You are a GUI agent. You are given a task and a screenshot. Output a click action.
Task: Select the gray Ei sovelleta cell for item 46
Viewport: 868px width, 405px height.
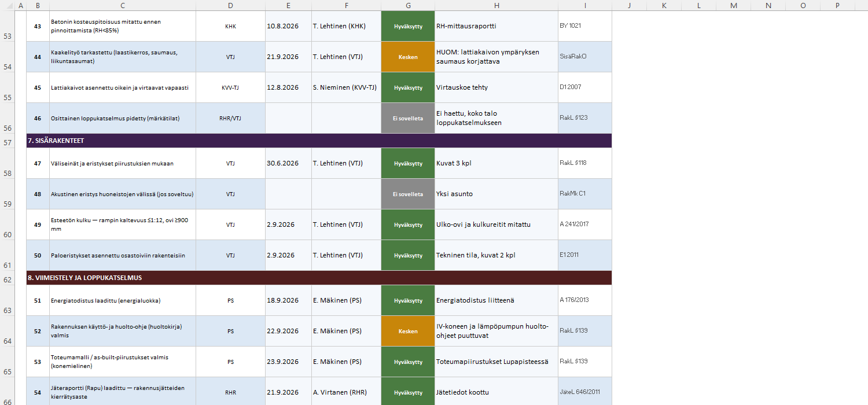tap(408, 118)
